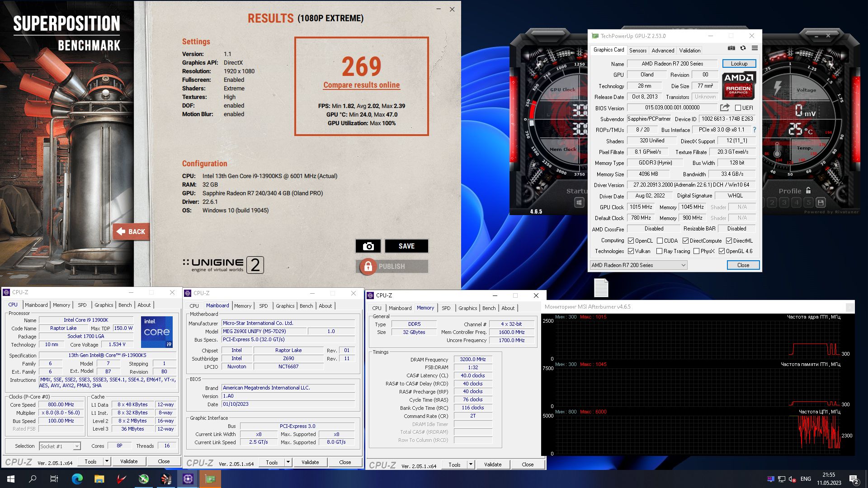868x488 pixels.
Task: Switch to the Advanced tab in GPU-Z
Action: coord(663,51)
